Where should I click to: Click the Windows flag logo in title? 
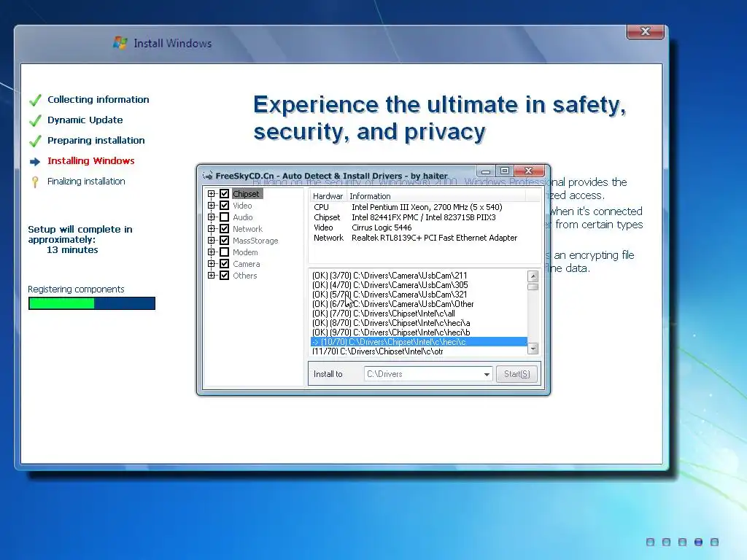coord(120,43)
